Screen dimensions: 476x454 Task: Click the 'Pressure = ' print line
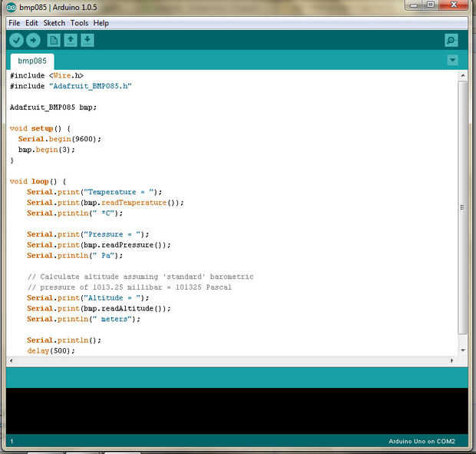pos(88,234)
